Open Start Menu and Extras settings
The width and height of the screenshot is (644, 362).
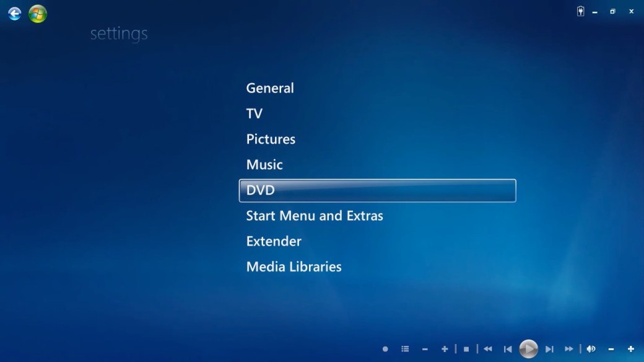pos(315,216)
